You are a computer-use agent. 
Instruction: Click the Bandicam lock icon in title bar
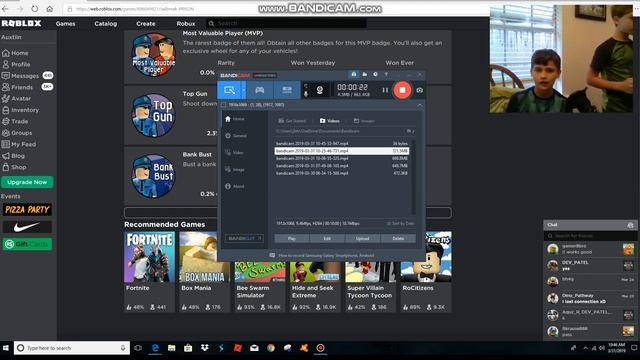point(354,75)
